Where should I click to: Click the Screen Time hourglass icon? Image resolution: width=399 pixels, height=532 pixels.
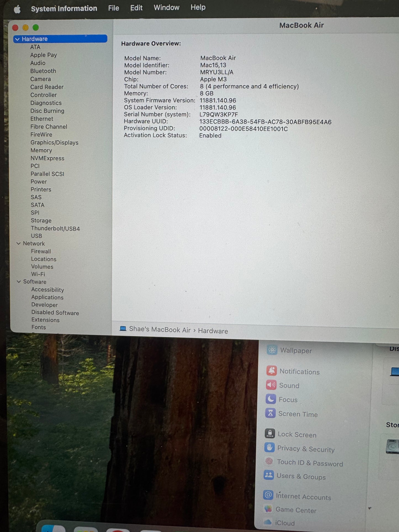coord(270,413)
